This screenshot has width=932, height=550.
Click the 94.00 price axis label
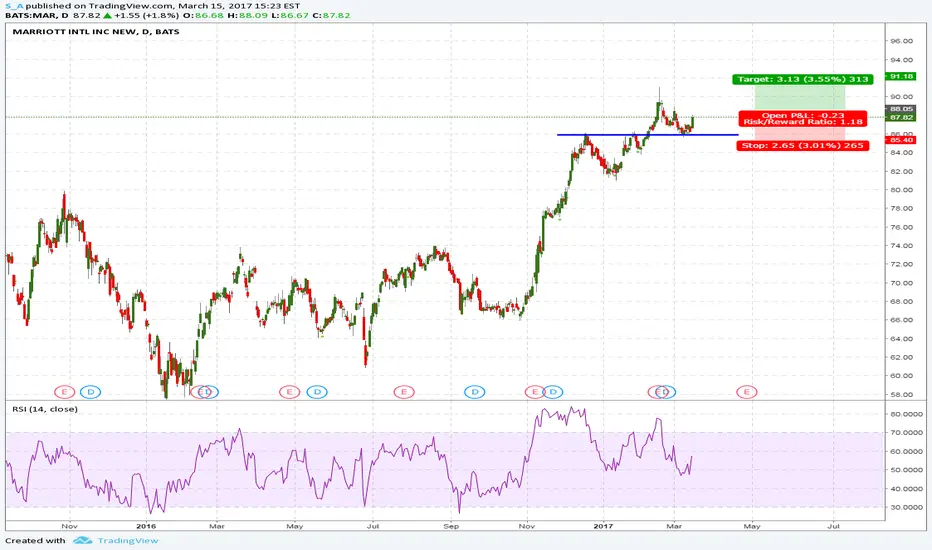coord(902,60)
